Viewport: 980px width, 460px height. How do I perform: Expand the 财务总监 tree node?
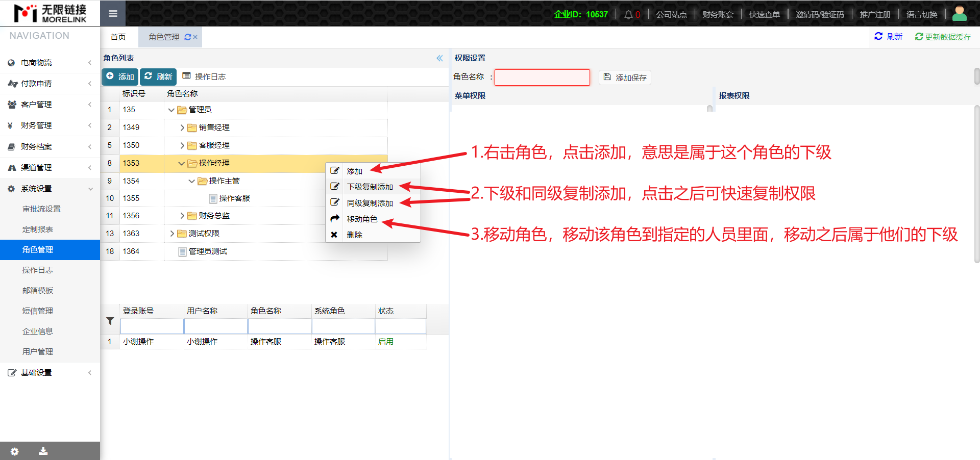182,216
